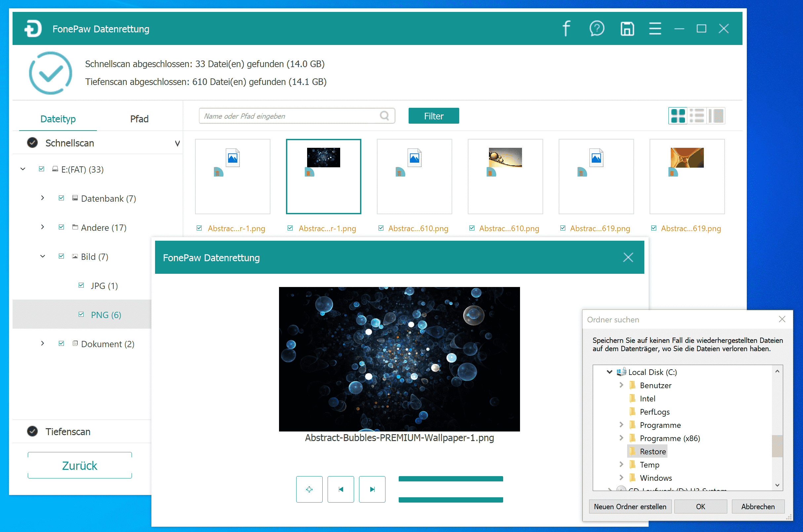803x532 pixels.
Task: Click the folder tree scrollbar thumb
Action: coord(777,446)
